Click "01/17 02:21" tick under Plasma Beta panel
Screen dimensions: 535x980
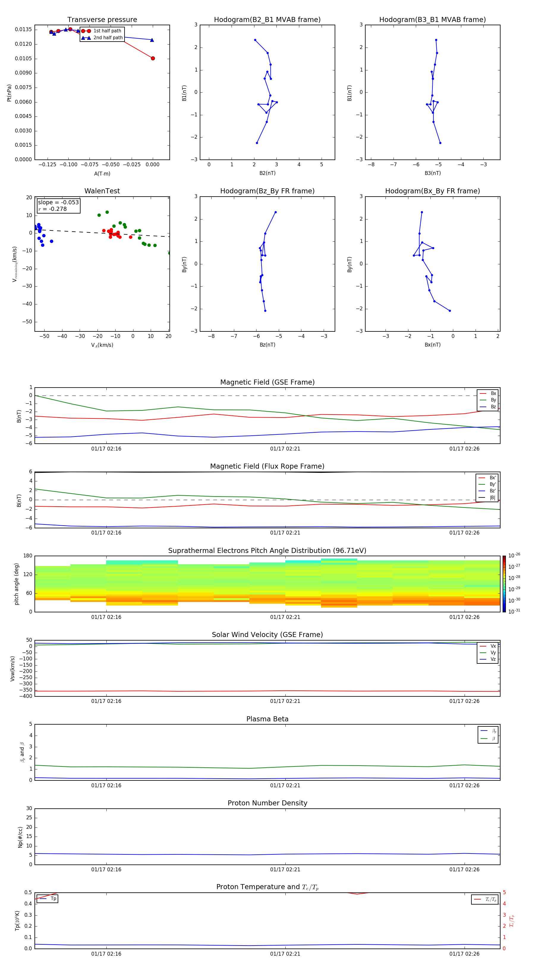pyautogui.click(x=285, y=785)
